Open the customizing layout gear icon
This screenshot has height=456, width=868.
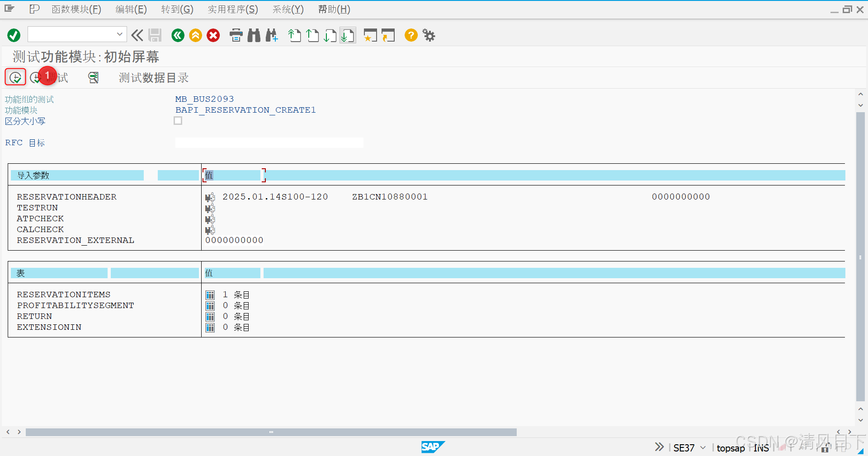click(428, 35)
